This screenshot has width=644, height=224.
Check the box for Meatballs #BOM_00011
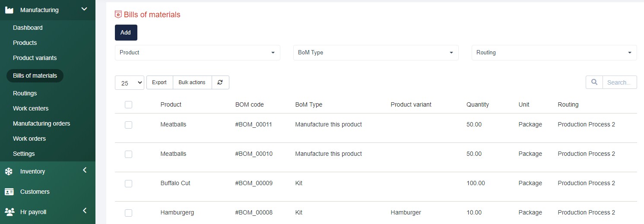[128, 125]
